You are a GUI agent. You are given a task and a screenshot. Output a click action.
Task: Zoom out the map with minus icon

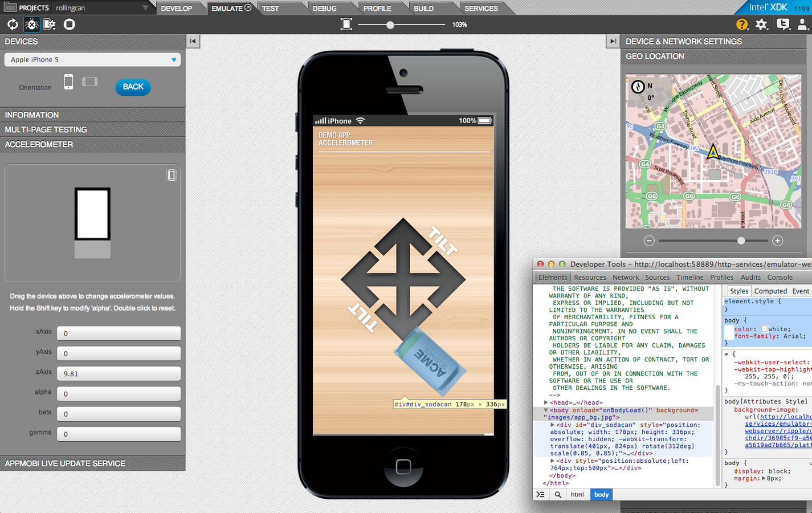coord(649,241)
